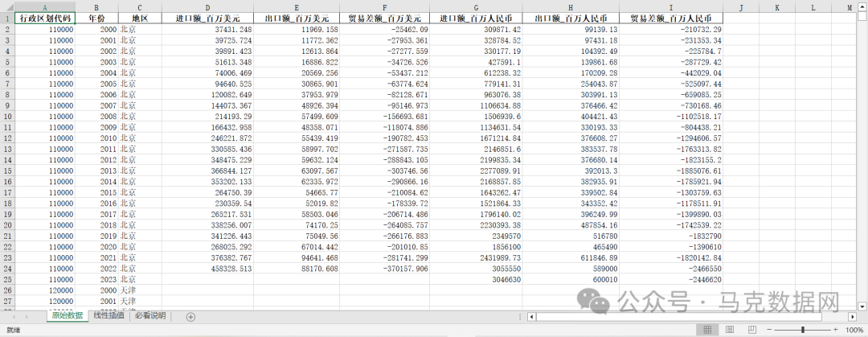Select cell containing 3046630
This screenshot has width=868, height=337.
click(x=476, y=279)
